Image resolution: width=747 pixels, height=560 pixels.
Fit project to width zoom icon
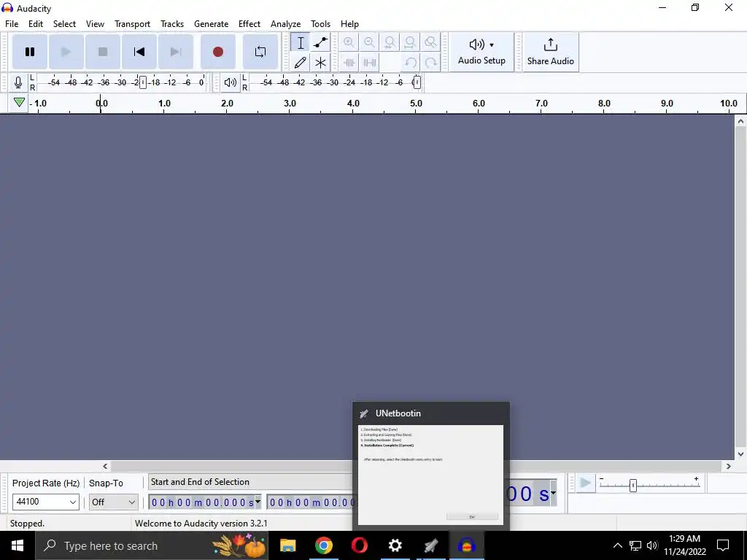pyautogui.click(x=410, y=43)
